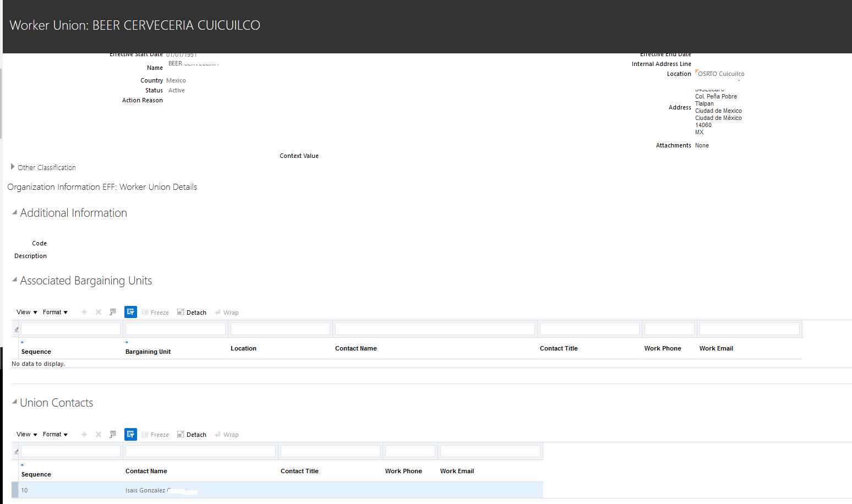The height and width of the screenshot is (504, 852).
Task: Click the add row icon in Bargaining Units toolbar
Action: pos(84,312)
